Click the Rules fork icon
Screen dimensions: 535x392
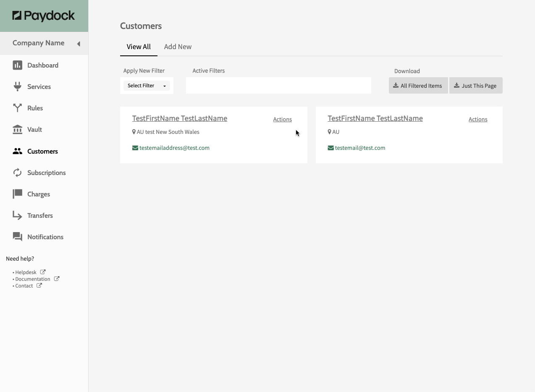(17, 108)
